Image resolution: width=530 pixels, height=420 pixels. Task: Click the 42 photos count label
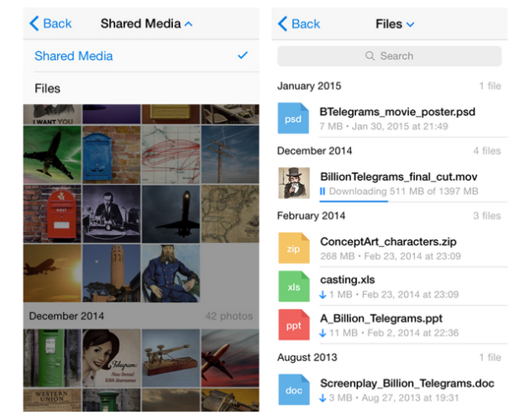click(x=228, y=316)
